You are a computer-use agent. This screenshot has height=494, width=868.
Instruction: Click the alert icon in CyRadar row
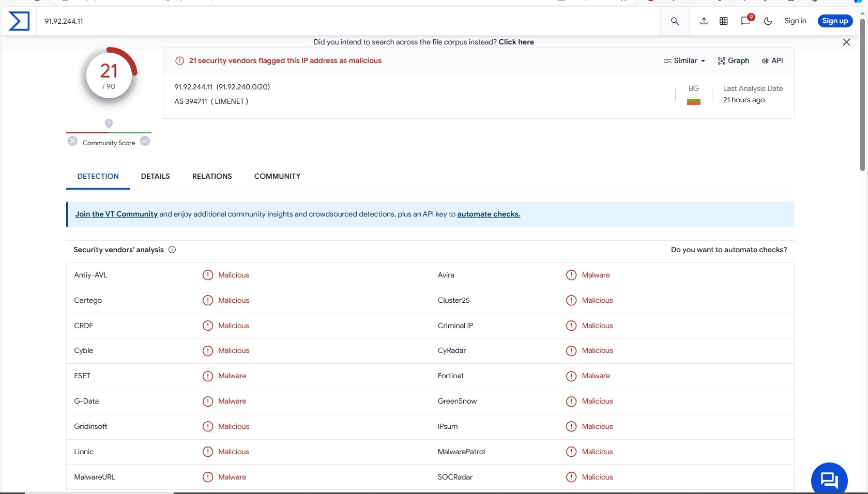571,351
